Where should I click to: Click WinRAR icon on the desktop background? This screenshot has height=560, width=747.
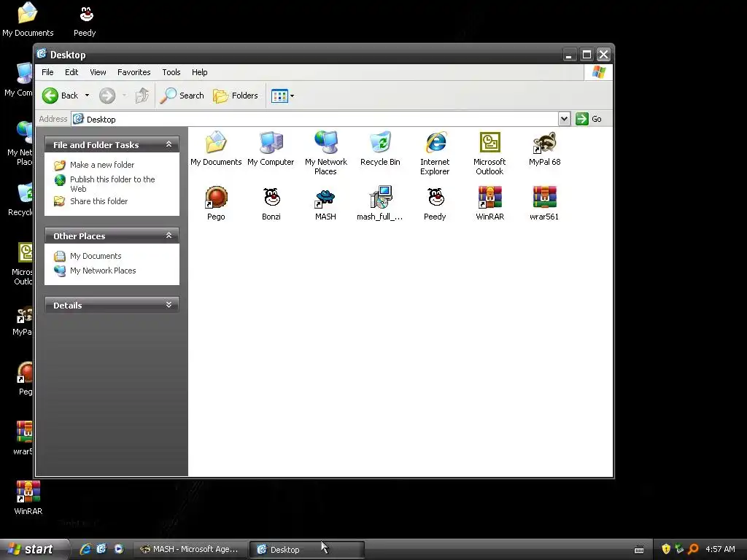click(x=28, y=498)
